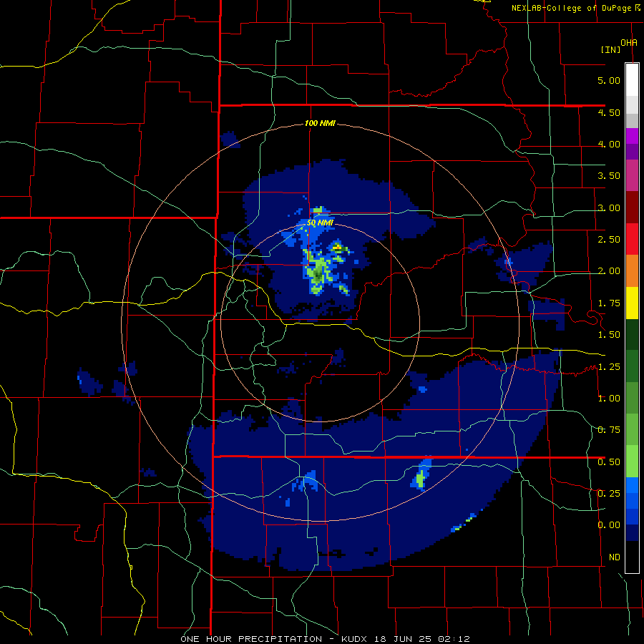Click the 2.50 legend value
Viewport: 644px width, 644px height.
[609, 240]
